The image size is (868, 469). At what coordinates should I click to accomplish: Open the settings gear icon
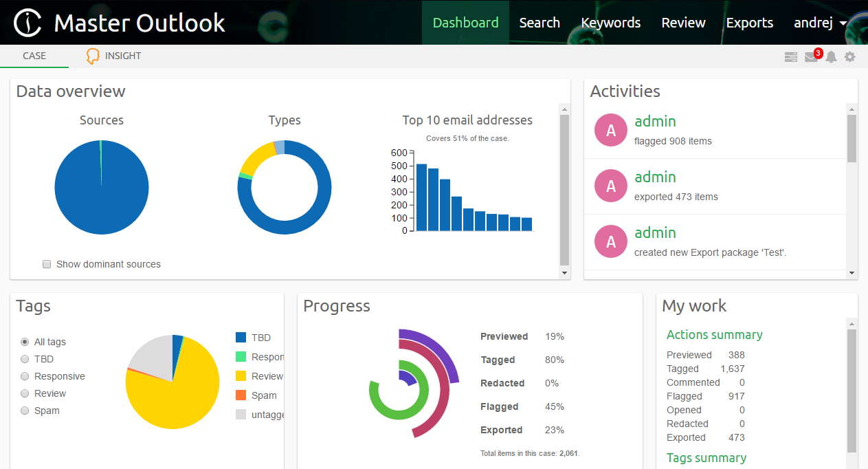(x=850, y=57)
